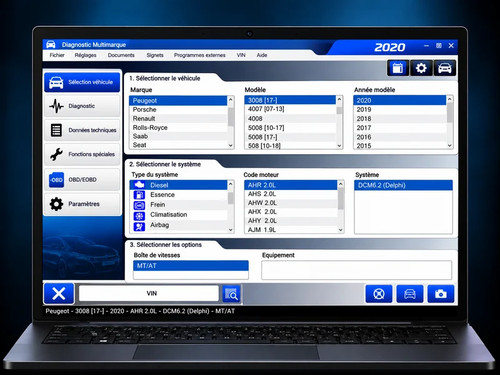This screenshot has width=500, height=375.
Task: Click the vehicle front icon in bottom bar
Action: coord(410,294)
